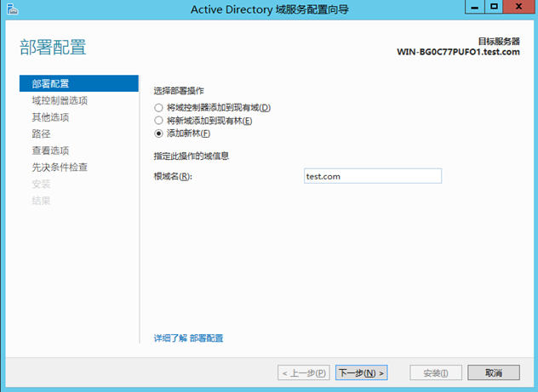
Task: Click the greyed-out 结果 sidebar step
Action: 41,201
